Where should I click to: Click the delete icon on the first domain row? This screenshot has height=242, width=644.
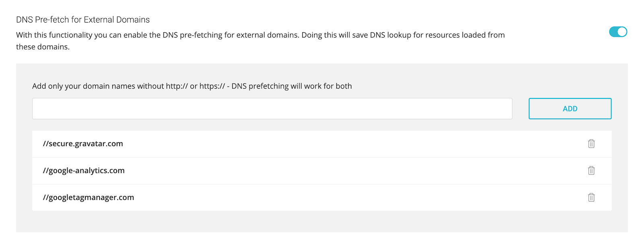tap(591, 144)
